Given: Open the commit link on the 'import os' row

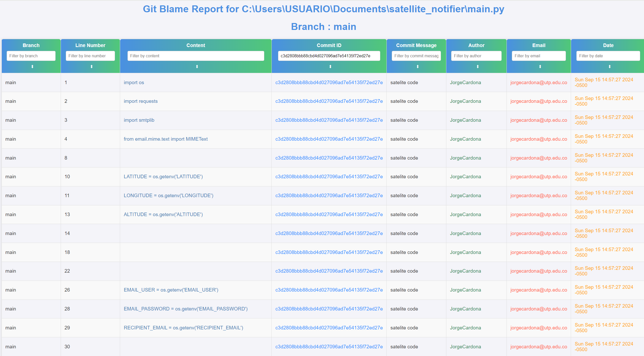Looking at the screenshot, I should pyautogui.click(x=329, y=82).
